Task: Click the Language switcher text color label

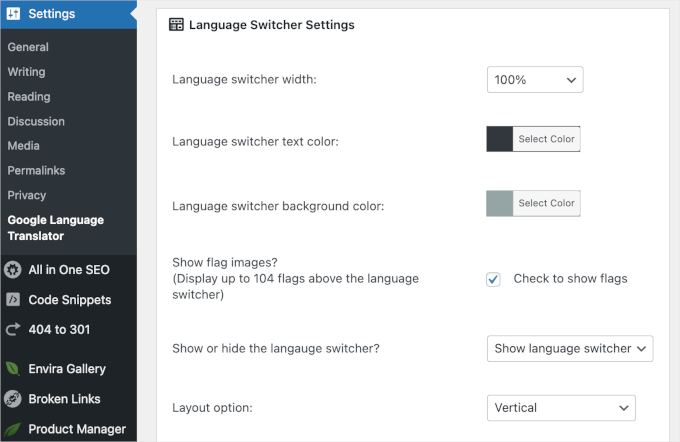Action: coord(255,141)
